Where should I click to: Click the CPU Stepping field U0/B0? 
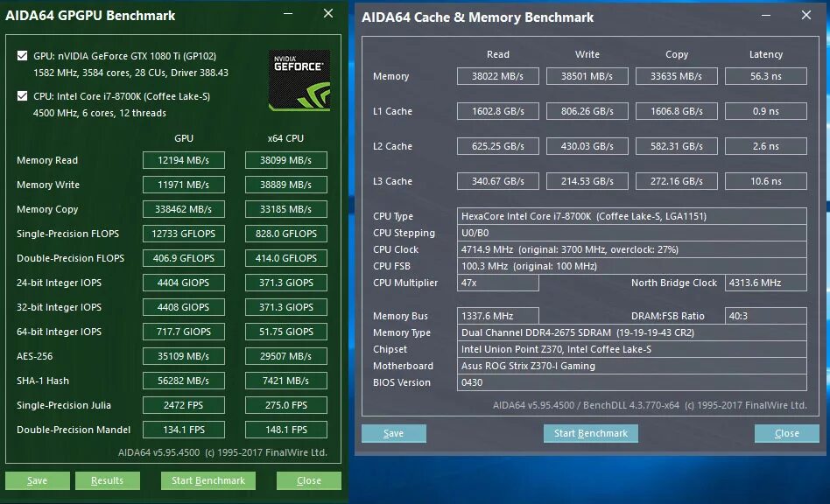632,233
